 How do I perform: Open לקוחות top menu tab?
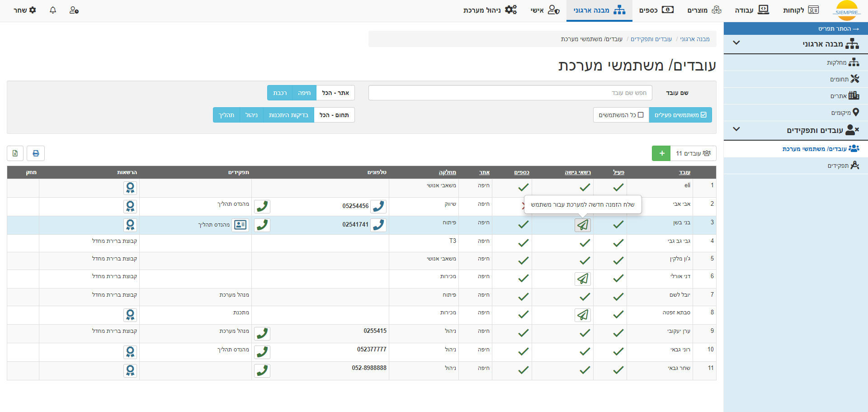click(801, 10)
